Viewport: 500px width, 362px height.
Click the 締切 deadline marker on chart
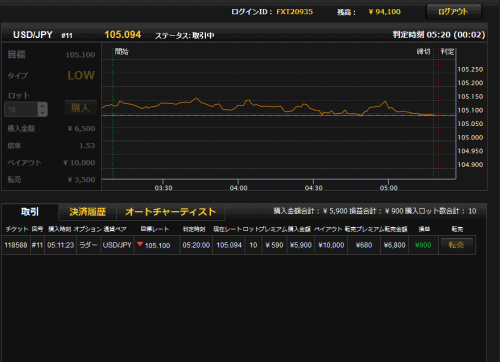coord(423,51)
